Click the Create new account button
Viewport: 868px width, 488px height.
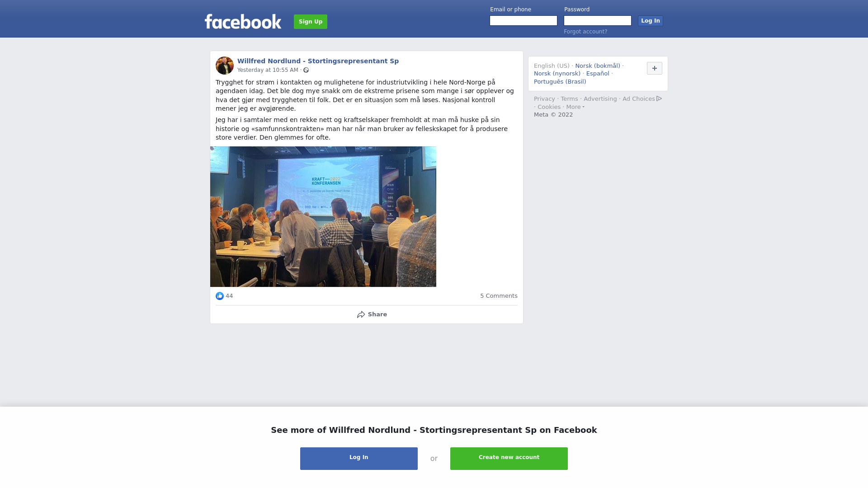tap(509, 459)
